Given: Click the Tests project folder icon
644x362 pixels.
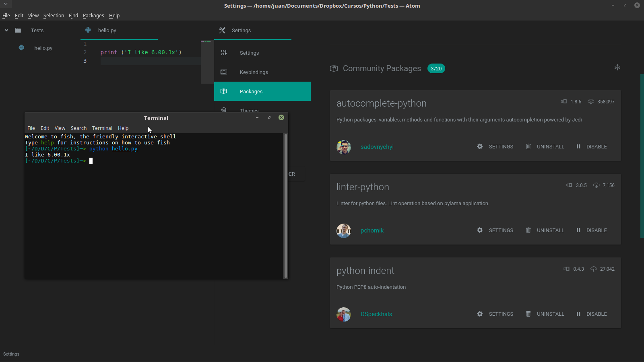Looking at the screenshot, I should (18, 30).
